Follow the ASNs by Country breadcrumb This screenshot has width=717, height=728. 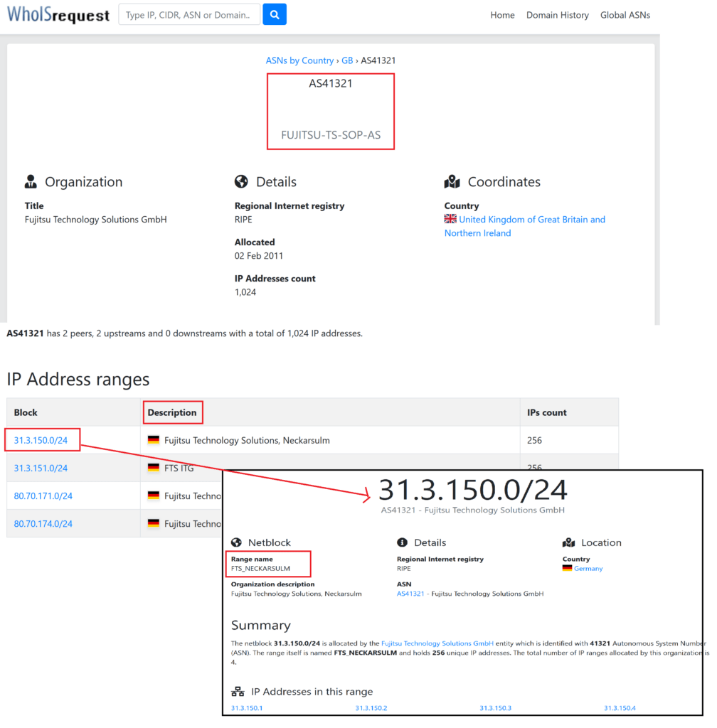299,60
